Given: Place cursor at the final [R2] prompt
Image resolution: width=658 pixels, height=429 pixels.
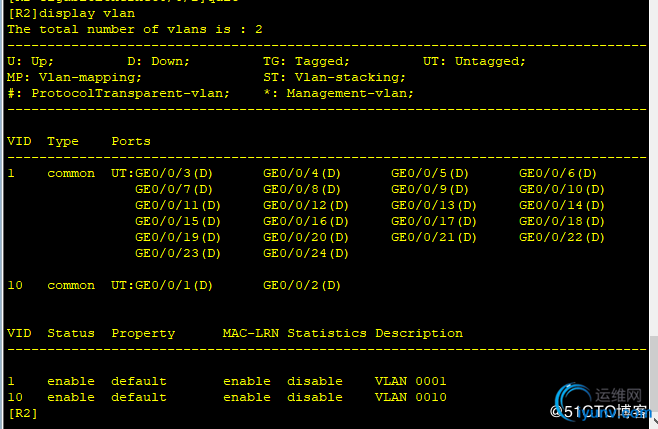Looking at the screenshot, I should click(23, 413).
